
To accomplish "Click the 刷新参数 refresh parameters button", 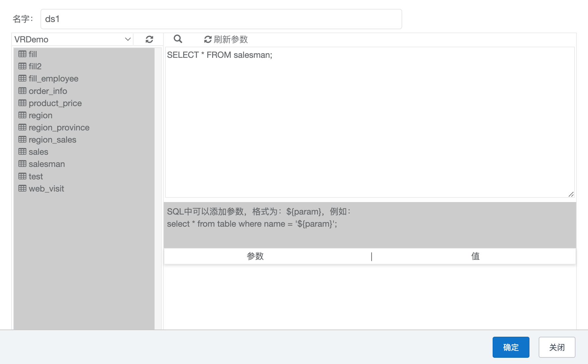I will tap(226, 39).
